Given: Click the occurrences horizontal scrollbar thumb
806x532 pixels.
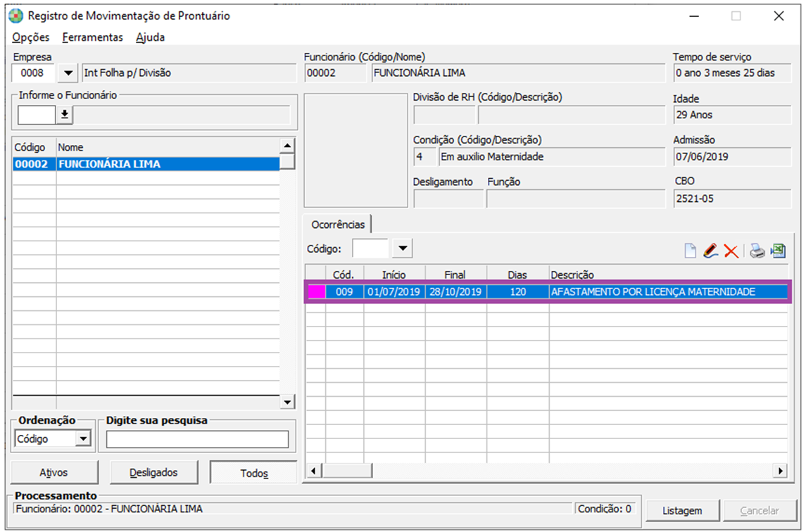Looking at the screenshot, I should [347, 470].
